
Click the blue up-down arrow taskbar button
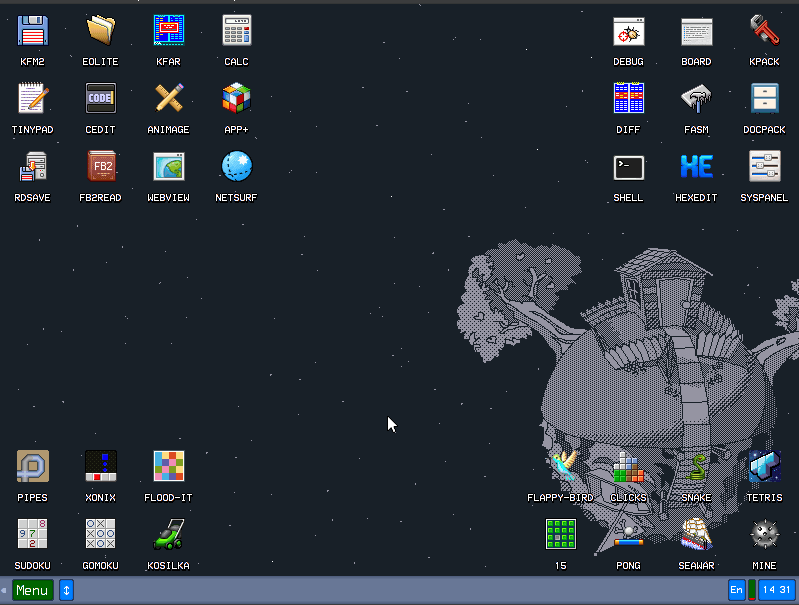66,590
